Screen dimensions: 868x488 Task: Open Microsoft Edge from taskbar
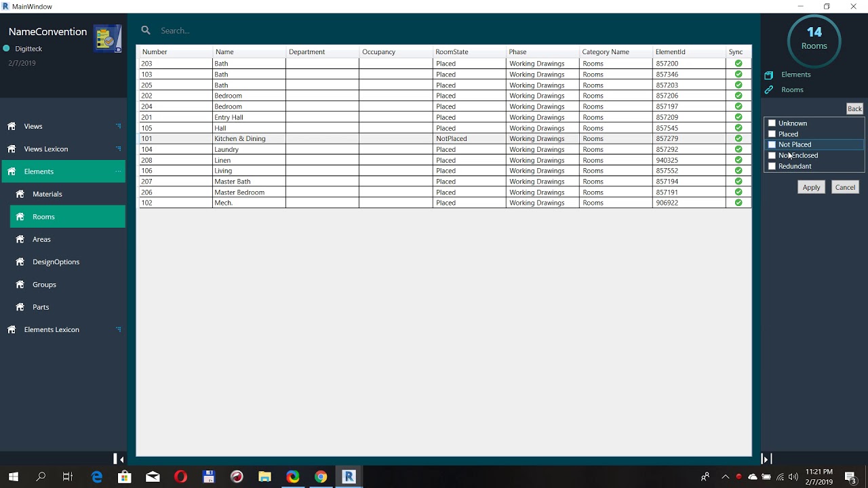tap(96, 477)
